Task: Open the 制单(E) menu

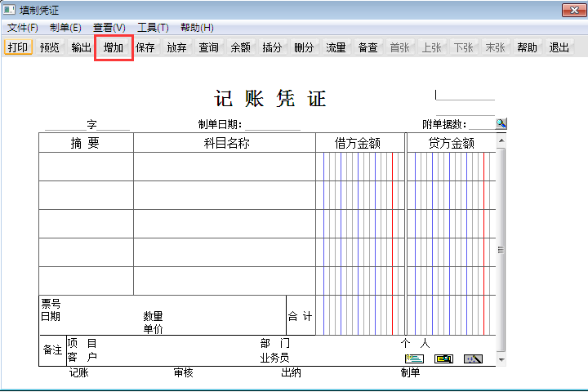Action: (65, 28)
